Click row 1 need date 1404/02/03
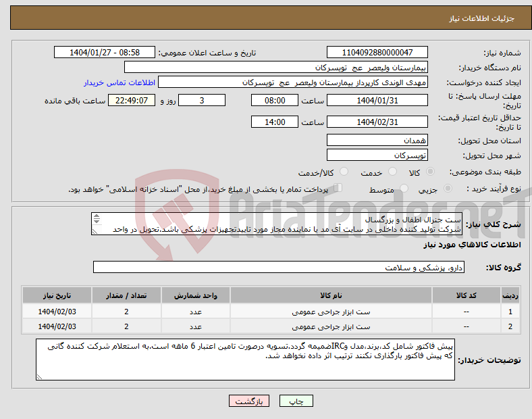The width and height of the screenshot is (532, 419). click(57, 312)
